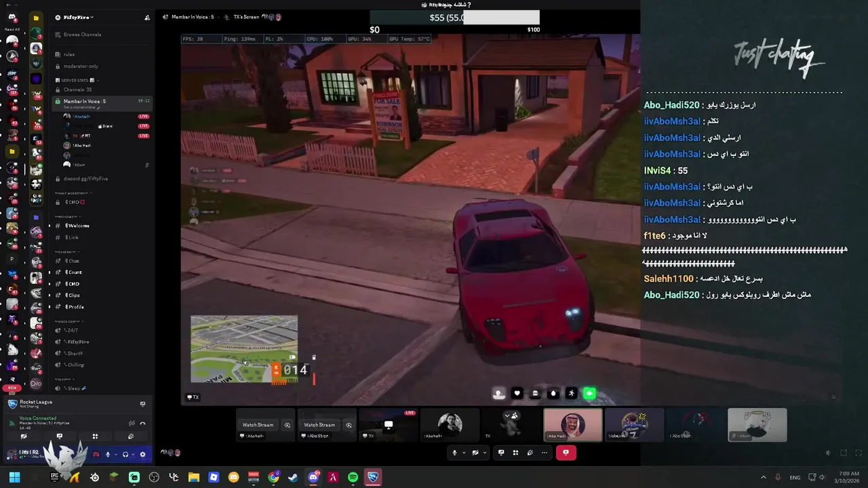Open soundboard in call bar
868x488 pixels.
(x=530, y=453)
